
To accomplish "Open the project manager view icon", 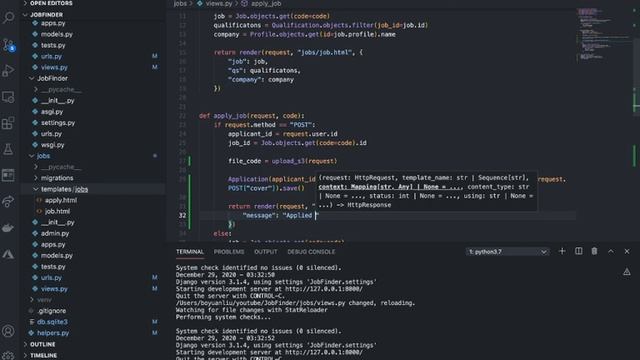I will (8, 175).
